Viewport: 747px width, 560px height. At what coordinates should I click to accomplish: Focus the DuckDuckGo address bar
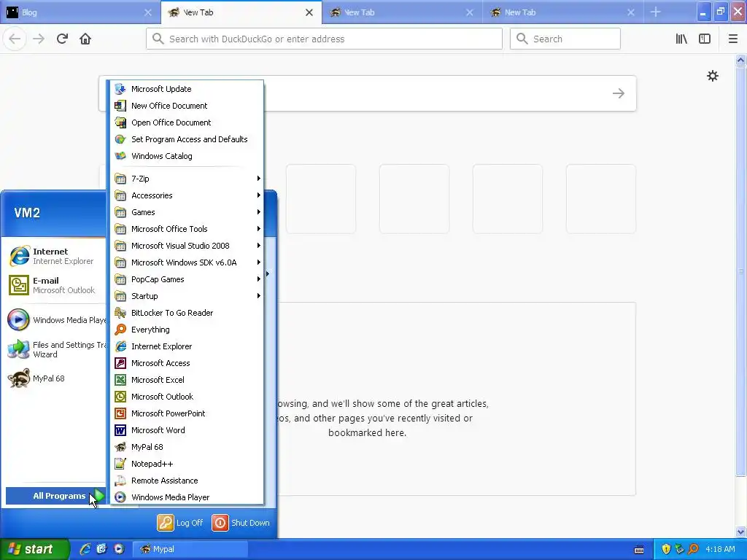click(x=324, y=39)
